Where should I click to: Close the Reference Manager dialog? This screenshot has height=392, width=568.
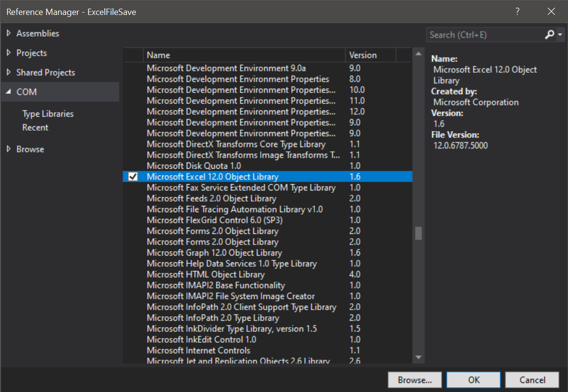tap(551, 12)
